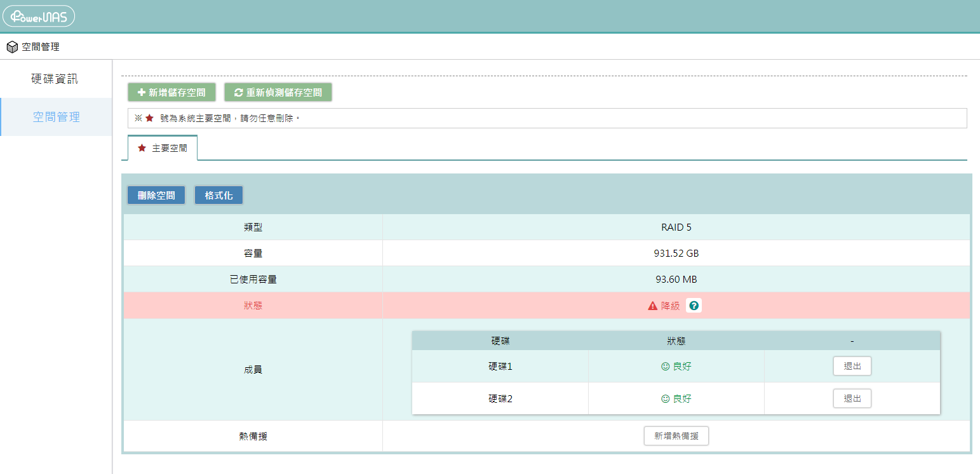Click the 成員 row label

coord(253,369)
